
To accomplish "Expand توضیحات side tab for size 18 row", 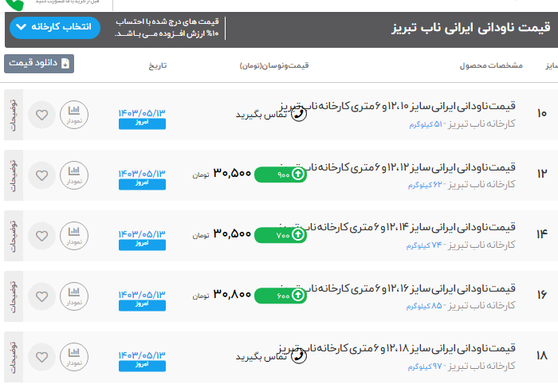I will 12,356.
